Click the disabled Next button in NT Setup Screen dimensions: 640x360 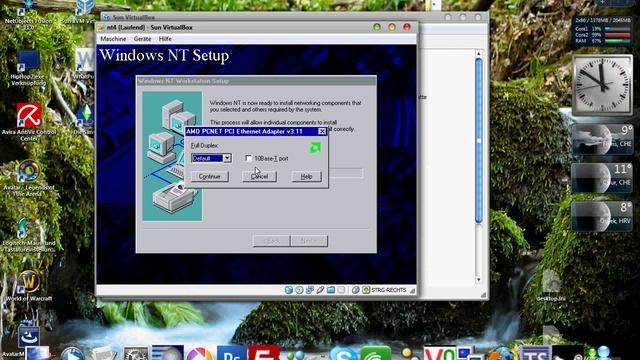pyautogui.click(x=309, y=241)
